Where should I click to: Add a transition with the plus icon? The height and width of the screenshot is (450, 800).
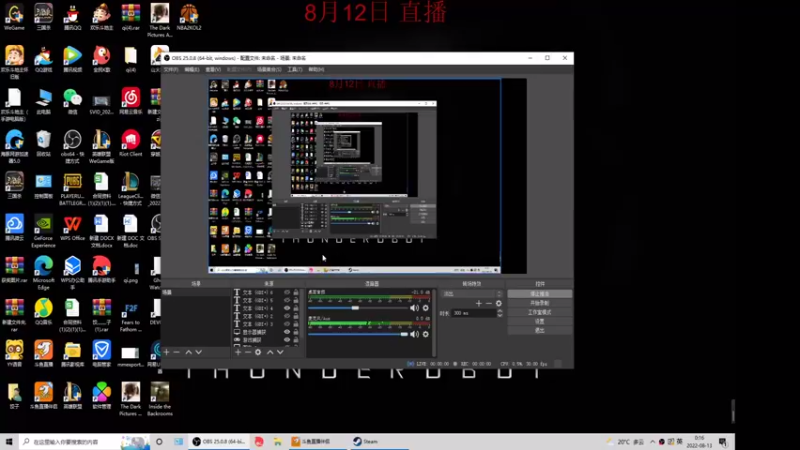point(479,304)
